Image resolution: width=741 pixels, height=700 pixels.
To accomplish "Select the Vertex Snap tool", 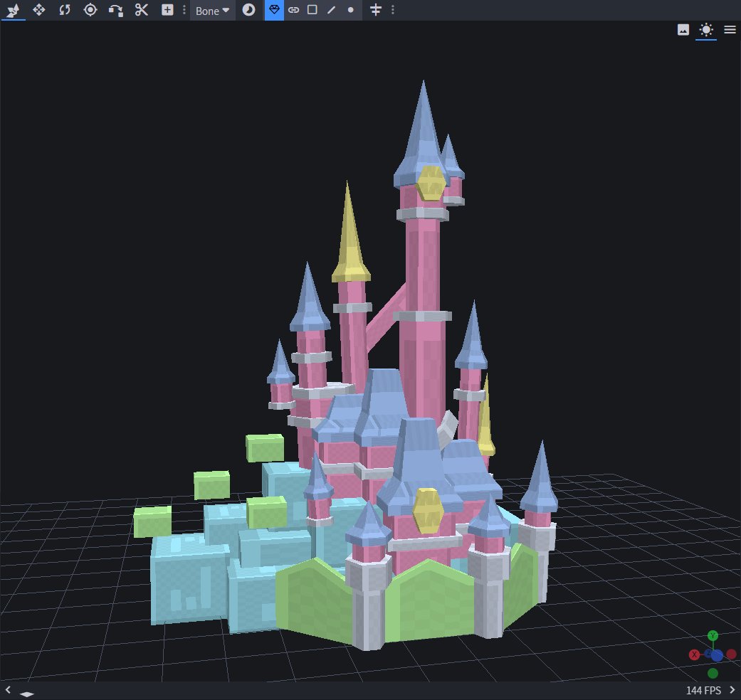I will pos(14,10).
